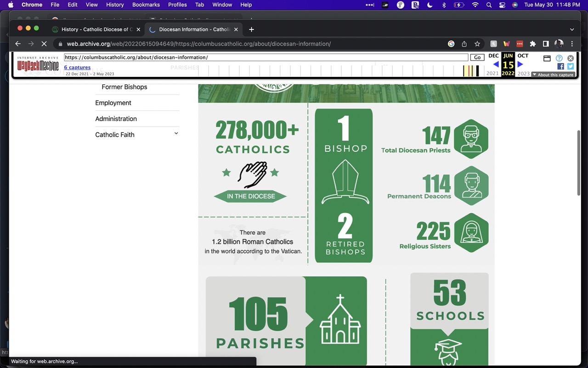Screen dimensions: 588x368
Task: Click the battery status icon
Action: [459, 5]
